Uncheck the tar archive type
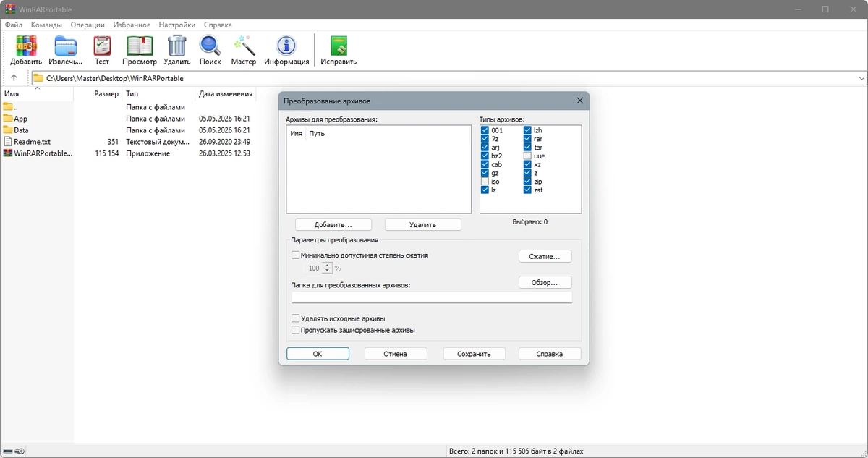 click(x=528, y=148)
